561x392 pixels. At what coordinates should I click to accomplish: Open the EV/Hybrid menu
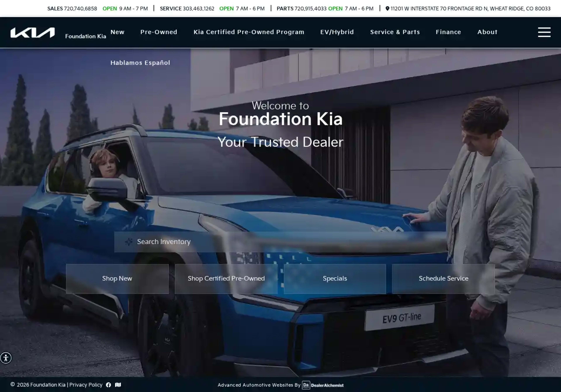pyautogui.click(x=337, y=32)
